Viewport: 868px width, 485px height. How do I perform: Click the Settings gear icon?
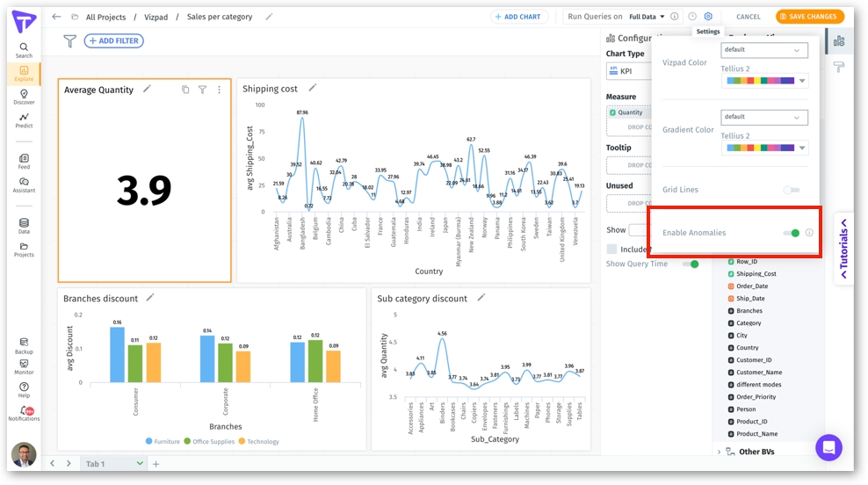pyautogui.click(x=708, y=17)
